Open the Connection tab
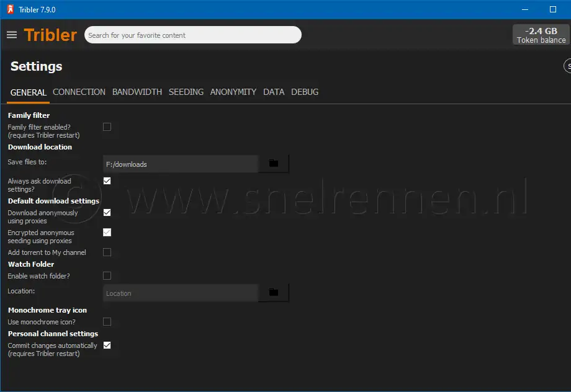571x392 pixels. pyautogui.click(x=79, y=92)
